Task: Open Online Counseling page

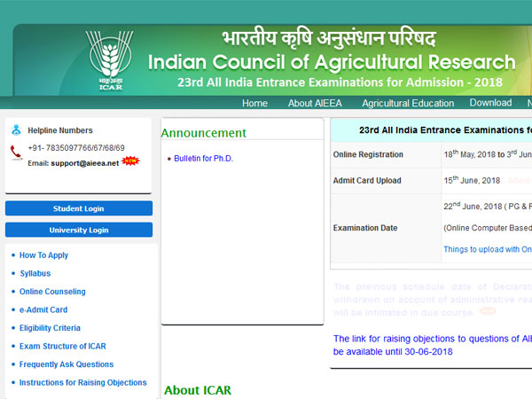Action: [52, 292]
